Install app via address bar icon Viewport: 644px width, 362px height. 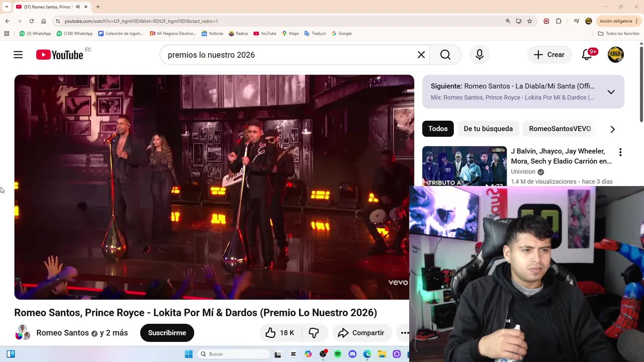tap(519, 21)
